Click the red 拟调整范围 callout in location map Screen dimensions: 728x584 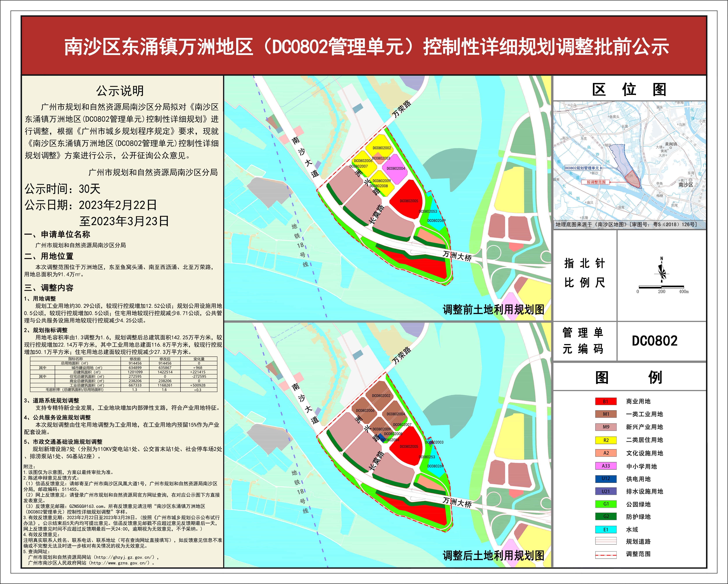[596, 182]
